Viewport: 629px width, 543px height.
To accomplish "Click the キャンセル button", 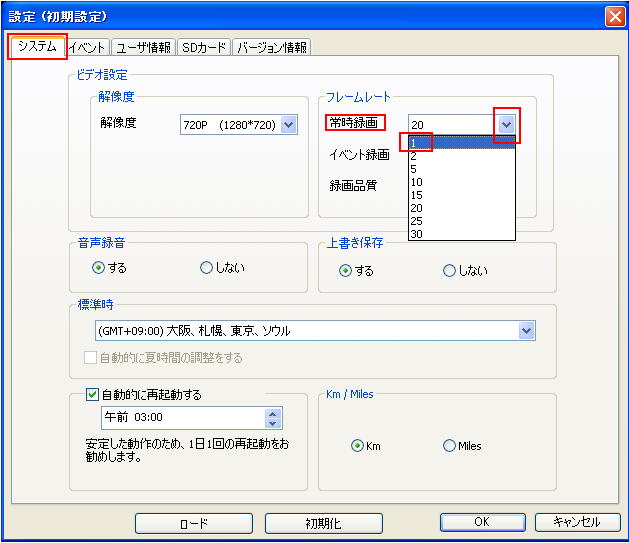I will pyautogui.click(x=577, y=522).
